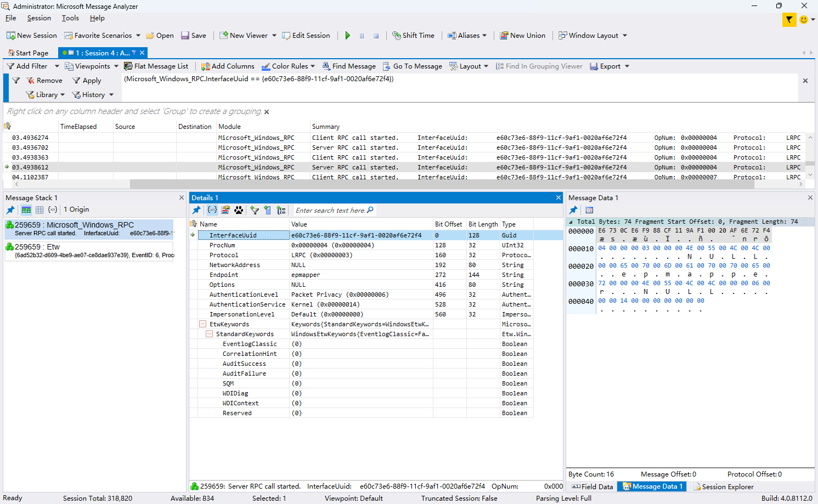
Task: Click the Edit Session button
Action: [x=306, y=36]
